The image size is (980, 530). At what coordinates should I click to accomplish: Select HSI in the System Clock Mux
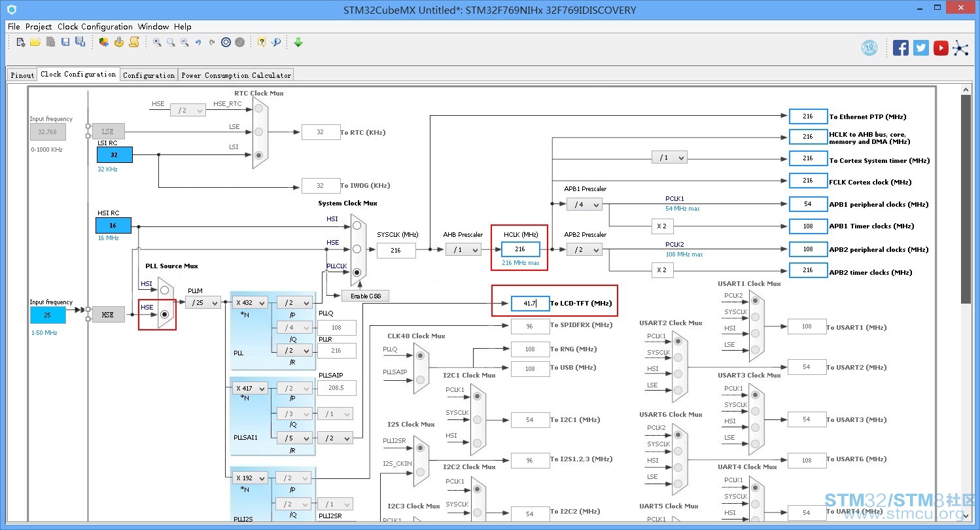pos(357,225)
